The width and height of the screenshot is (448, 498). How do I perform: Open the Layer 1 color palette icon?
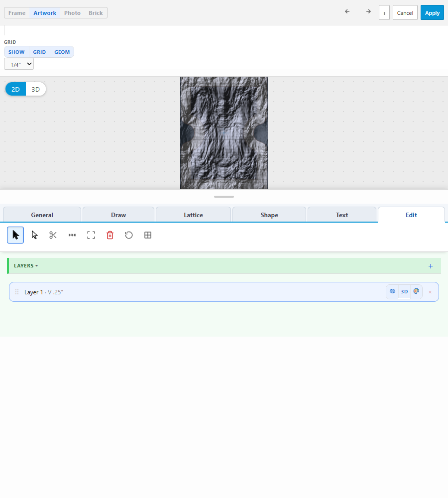point(416,291)
